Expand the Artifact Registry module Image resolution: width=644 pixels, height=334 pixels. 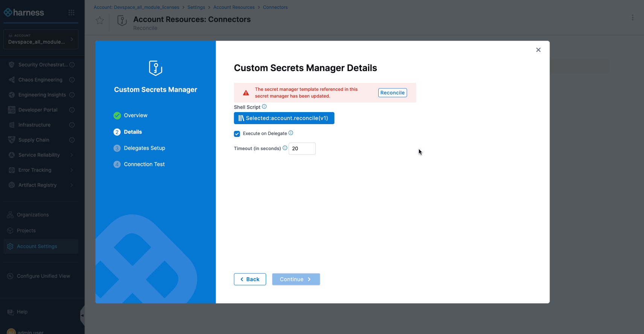(72, 185)
